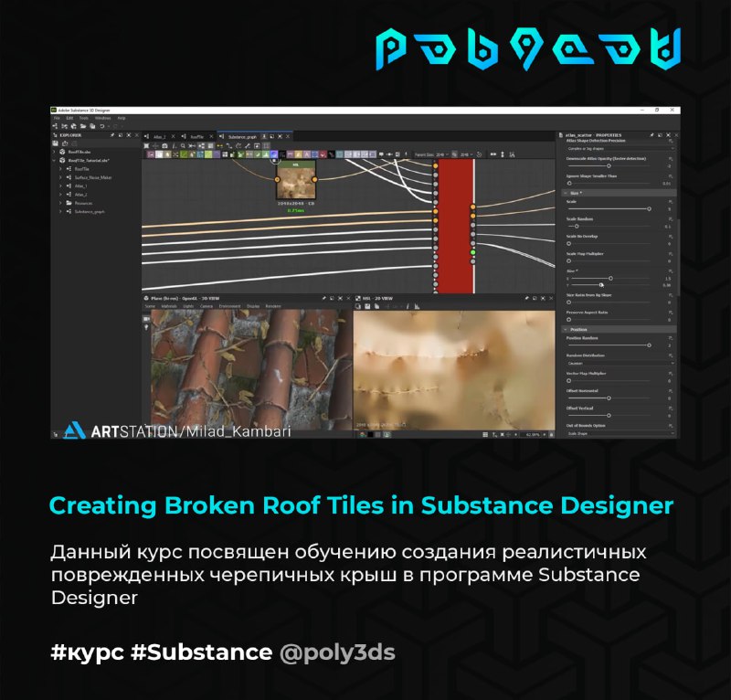Click the light bulb icon beside 3D viewport
The width and height of the screenshot is (731, 700).
point(146,327)
